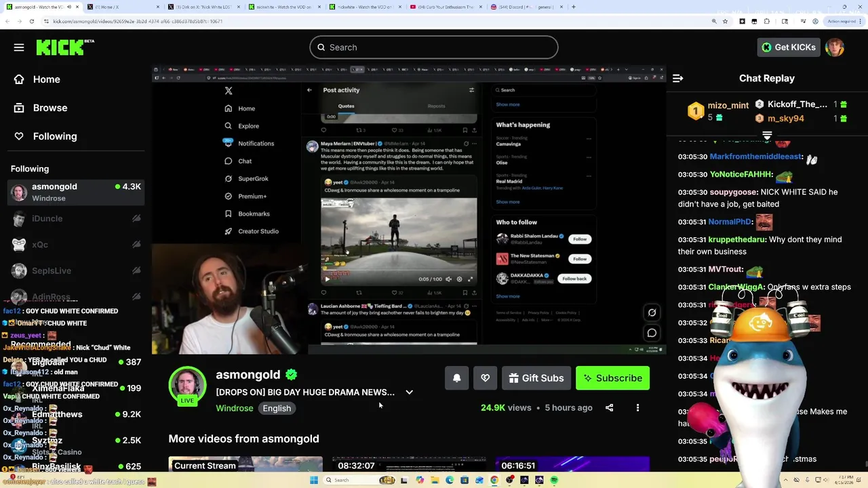This screenshot has height=488, width=868.
Task: Click the share icon
Action: pos(609,408)
